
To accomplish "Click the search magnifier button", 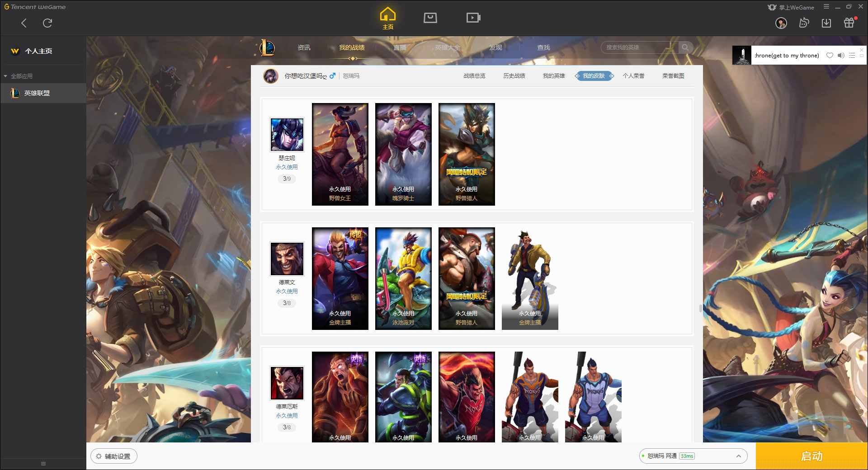I will coord(685,47).
